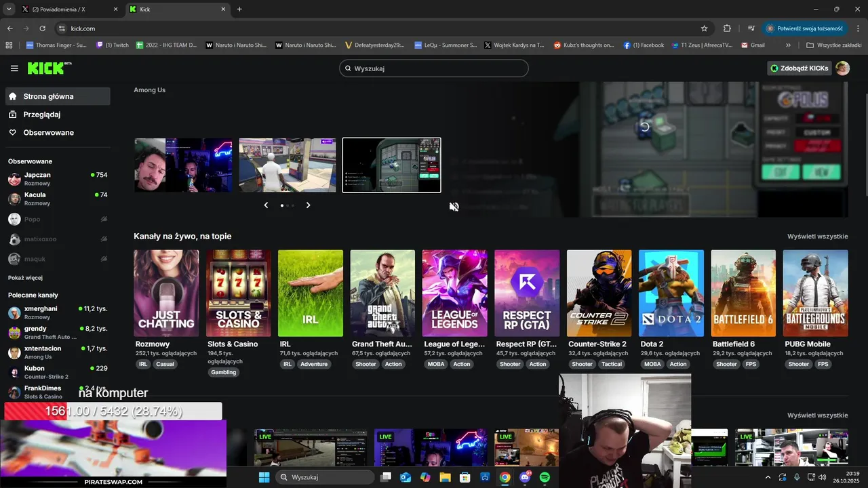Viewport: 868px width, 488px height.
Task: Open the Kick hamburger sidebar menu
Action: point(14,68)
